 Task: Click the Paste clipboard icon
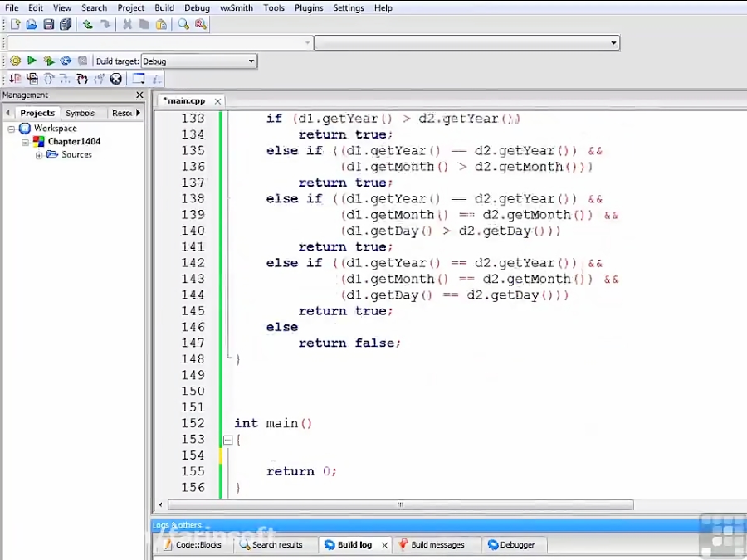161,24
